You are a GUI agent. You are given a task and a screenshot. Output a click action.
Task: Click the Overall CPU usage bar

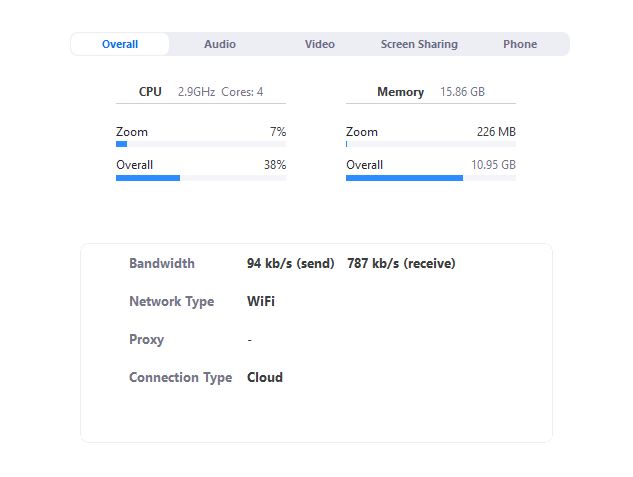tap(201, 178)
